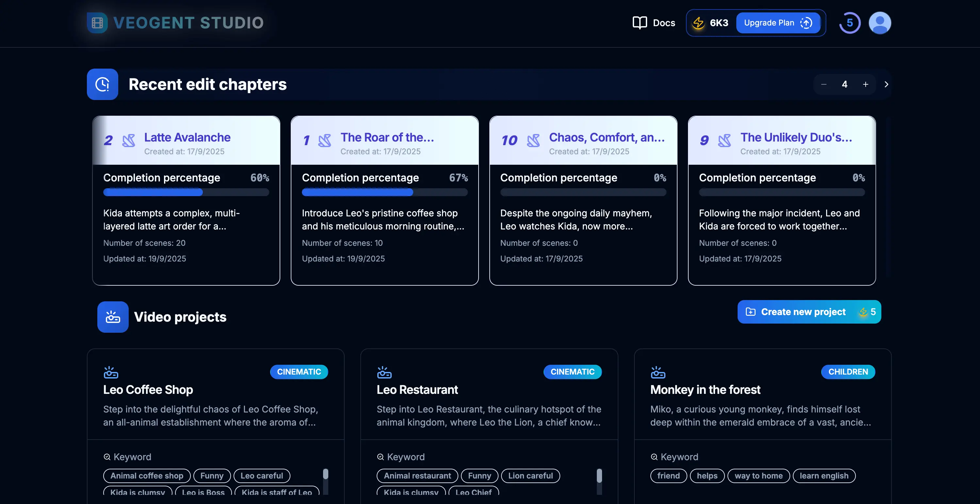Click the 'Animal coffee shop' keyword chip

pos(147,476)
